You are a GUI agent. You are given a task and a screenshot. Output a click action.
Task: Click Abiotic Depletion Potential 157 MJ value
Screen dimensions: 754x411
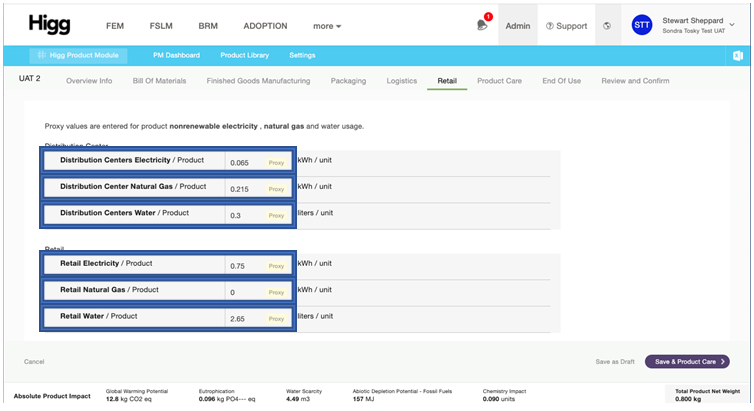[x=363, y=399]
